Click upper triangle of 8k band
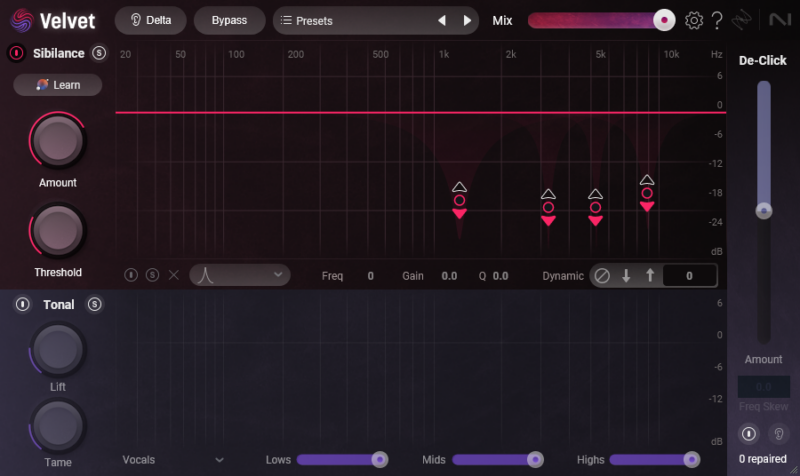 [x=647, y=180]
